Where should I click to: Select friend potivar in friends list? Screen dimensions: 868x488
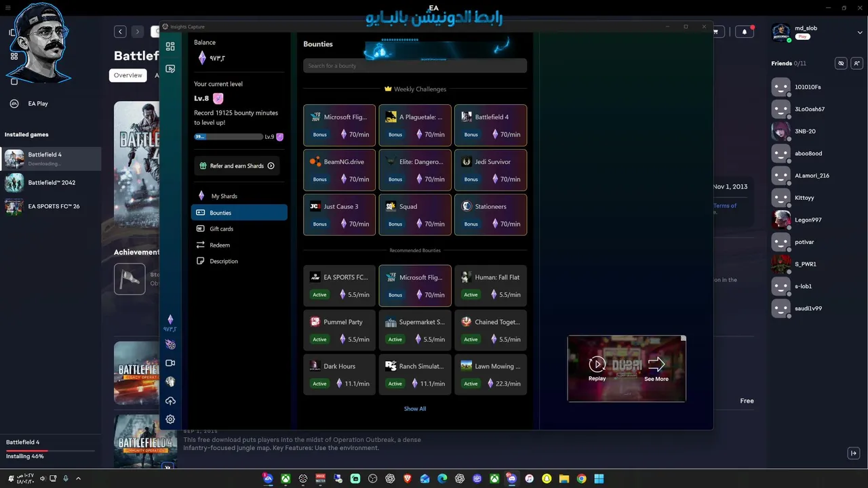[x=816, y=242]
